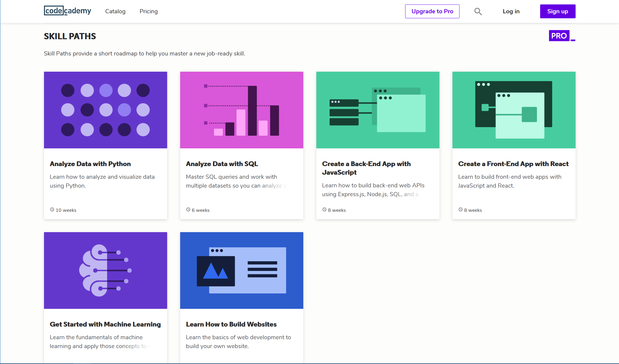Click the Sign up button

pos(558,11)
